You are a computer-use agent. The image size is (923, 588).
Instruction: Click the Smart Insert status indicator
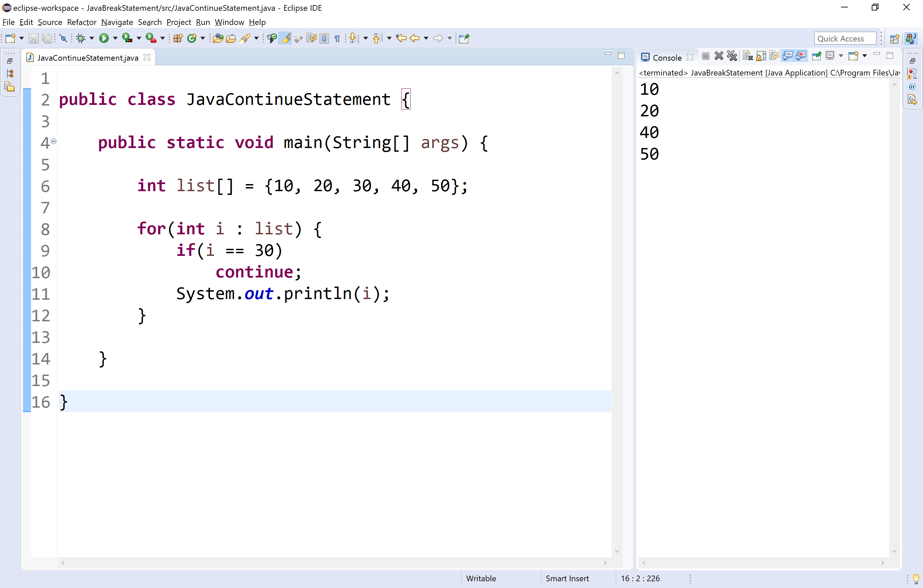click(x=568, y=578)
